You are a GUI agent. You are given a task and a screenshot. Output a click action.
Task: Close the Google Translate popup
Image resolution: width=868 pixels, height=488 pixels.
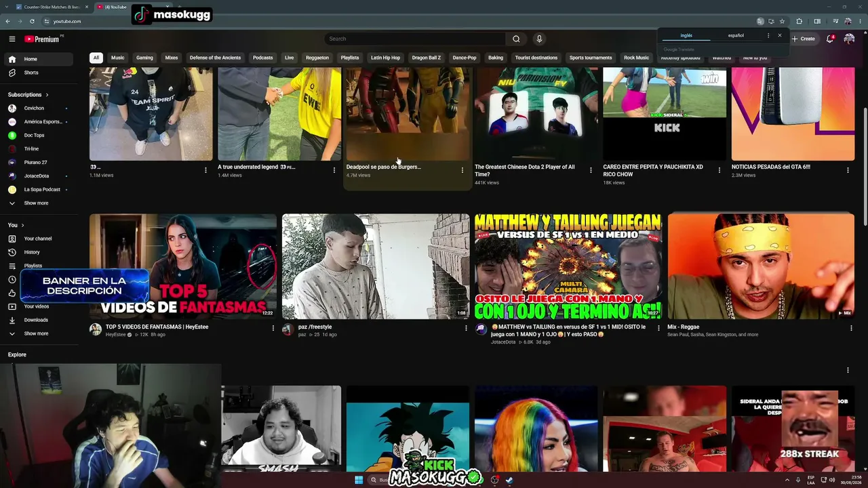coord(779,35)
